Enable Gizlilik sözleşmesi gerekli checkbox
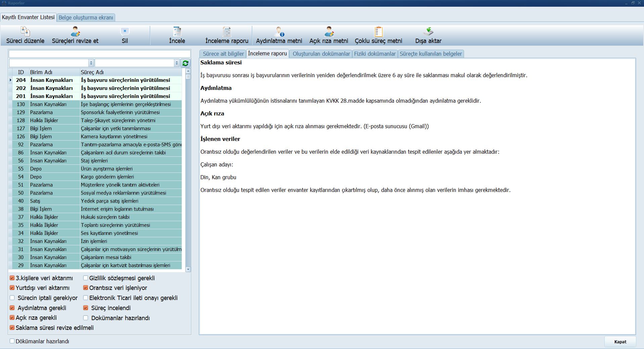 [x=86, y=278]
